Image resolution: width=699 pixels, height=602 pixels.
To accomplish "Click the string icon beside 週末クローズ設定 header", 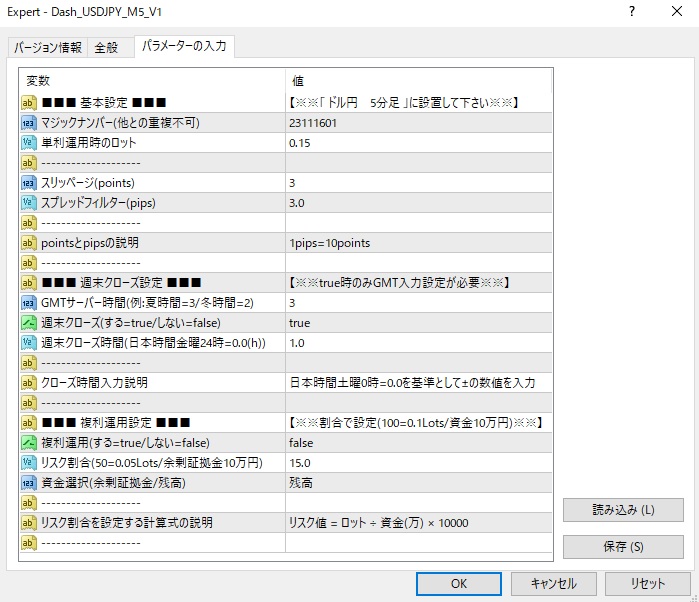I will point(29,283).
